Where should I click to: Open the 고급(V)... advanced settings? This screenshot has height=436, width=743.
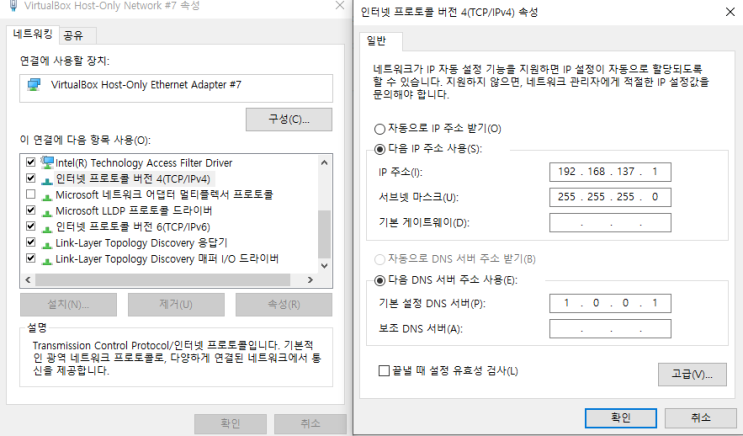[692, 374]
